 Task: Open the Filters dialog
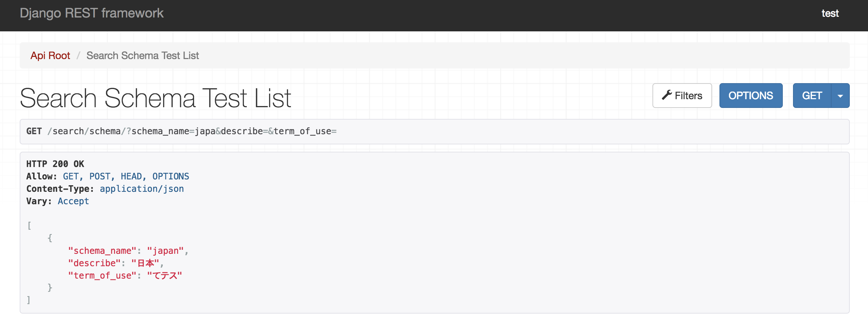pos(682,96)
